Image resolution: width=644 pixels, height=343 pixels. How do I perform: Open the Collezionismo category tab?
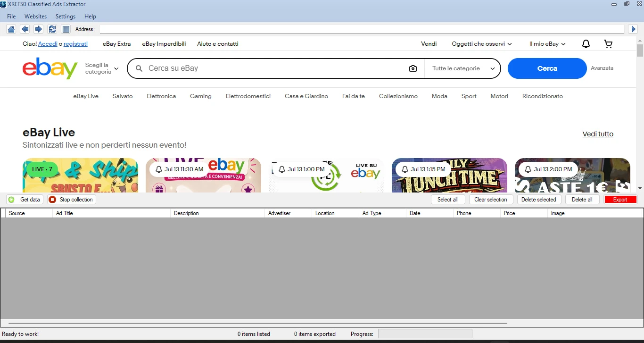(398, 96)
